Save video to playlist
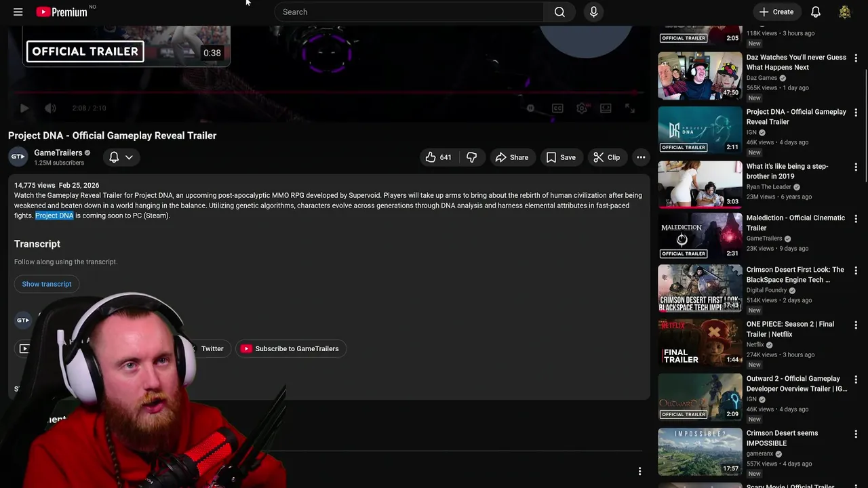This screenshot has width=868, height=488. click(561, 157)
